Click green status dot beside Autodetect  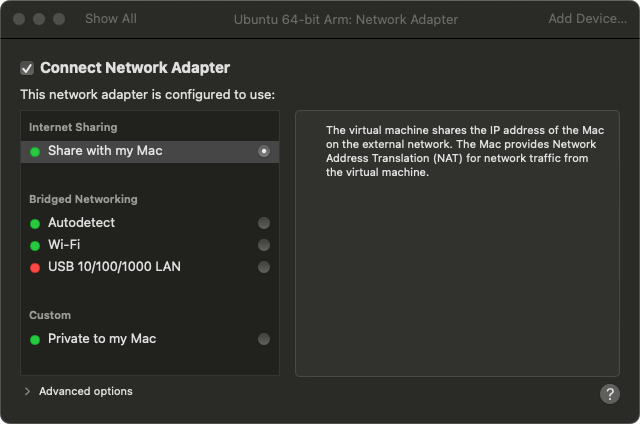tap(35, 224)
